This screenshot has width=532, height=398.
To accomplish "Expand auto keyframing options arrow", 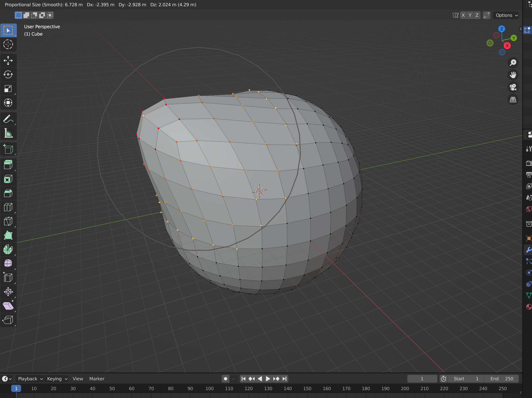I will pyautogui.click(x=233, y=379).
